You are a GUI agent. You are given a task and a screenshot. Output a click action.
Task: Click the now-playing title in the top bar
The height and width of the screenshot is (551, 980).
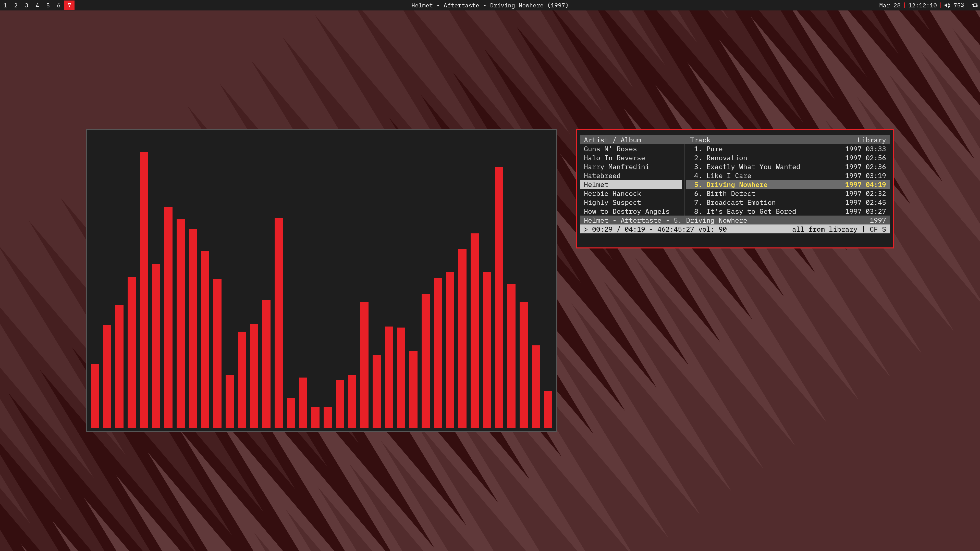tap(490, 5)
